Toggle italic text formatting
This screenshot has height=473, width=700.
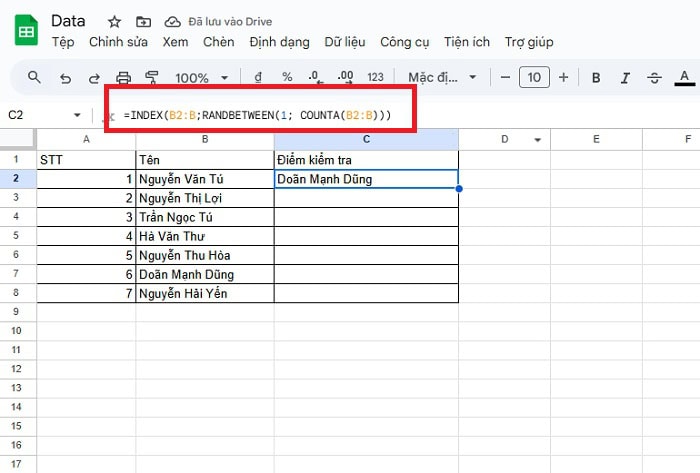pyautogui.click(x=625, y=77)
